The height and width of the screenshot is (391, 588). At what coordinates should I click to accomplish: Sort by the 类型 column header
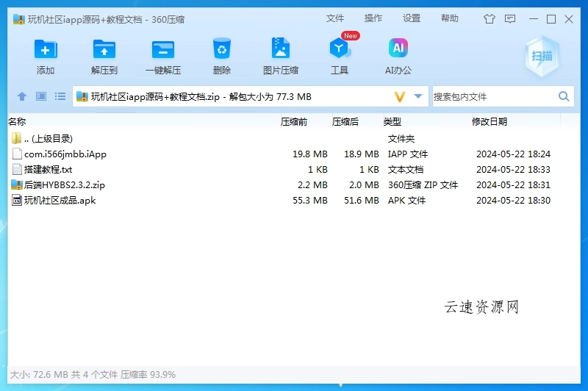pyautogui.click(x=392, y=121)
